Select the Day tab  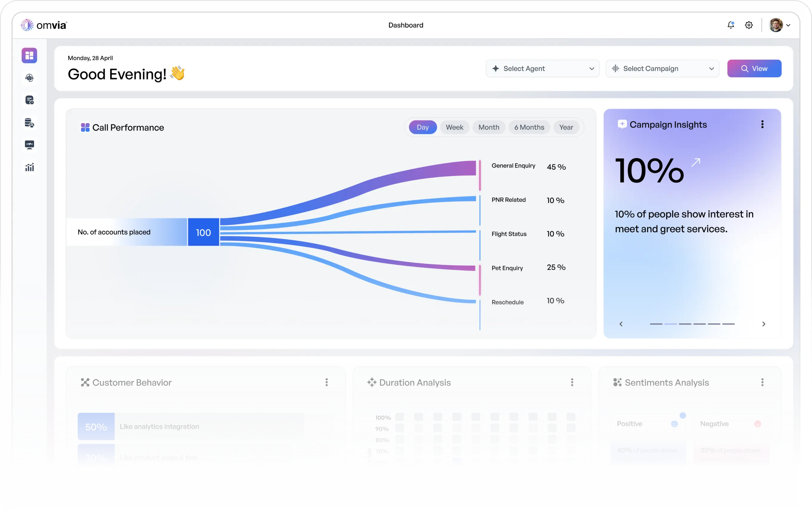[423, 127]
